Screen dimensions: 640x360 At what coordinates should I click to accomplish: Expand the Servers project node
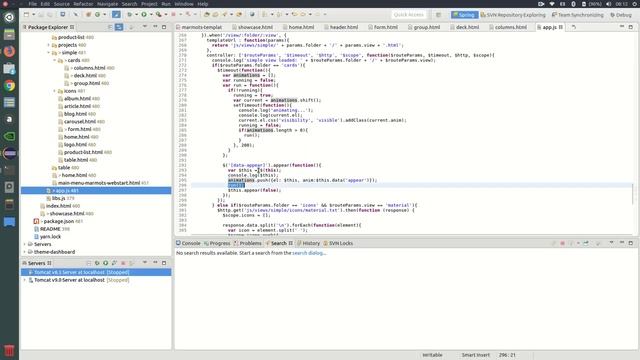point(24,244)
